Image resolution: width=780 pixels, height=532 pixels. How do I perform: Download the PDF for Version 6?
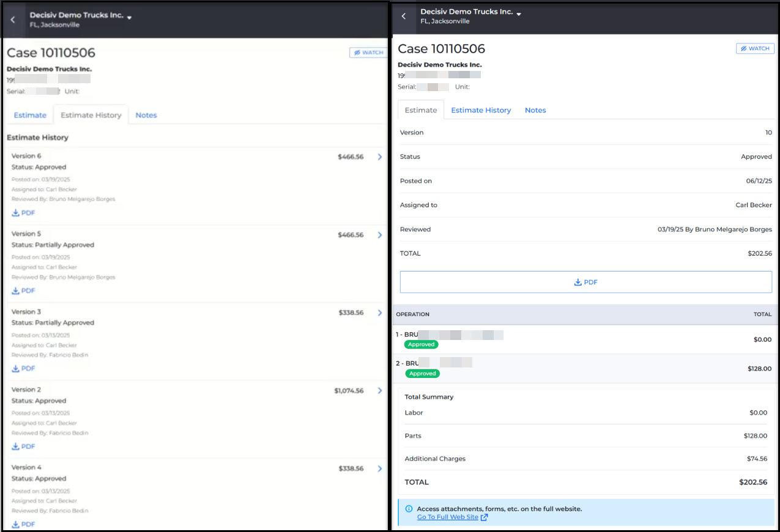pos(23,213)
